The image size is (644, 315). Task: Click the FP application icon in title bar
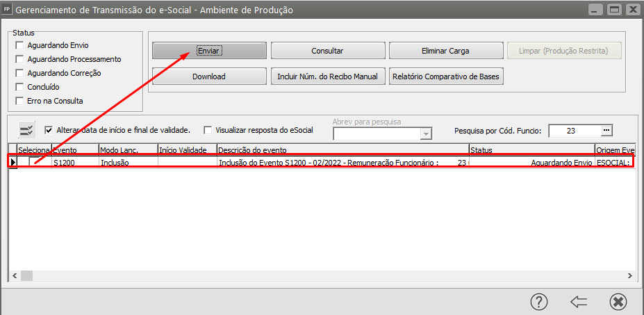click(x=6, y=9)
